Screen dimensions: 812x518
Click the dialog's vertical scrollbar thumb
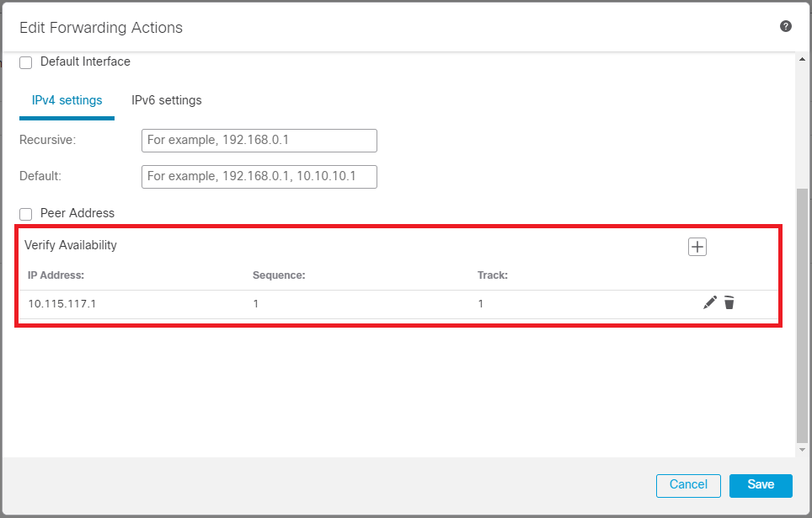[802, 312]
